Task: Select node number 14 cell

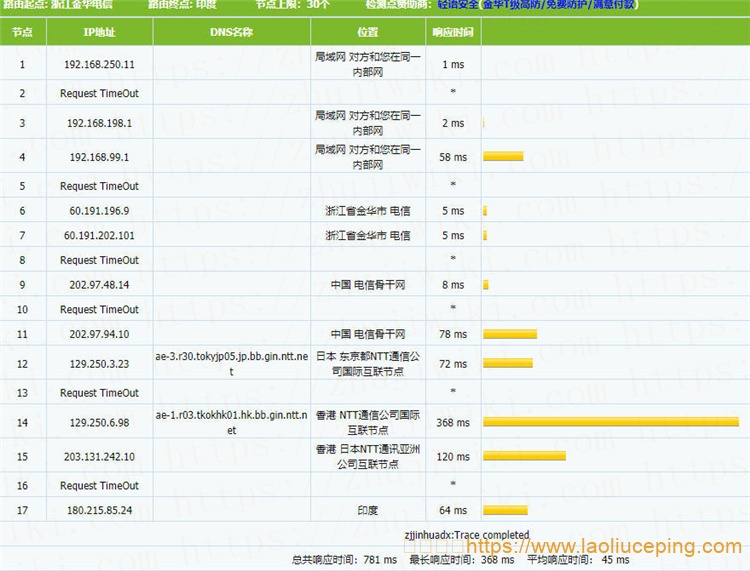Action: click(x=22, y=423)
